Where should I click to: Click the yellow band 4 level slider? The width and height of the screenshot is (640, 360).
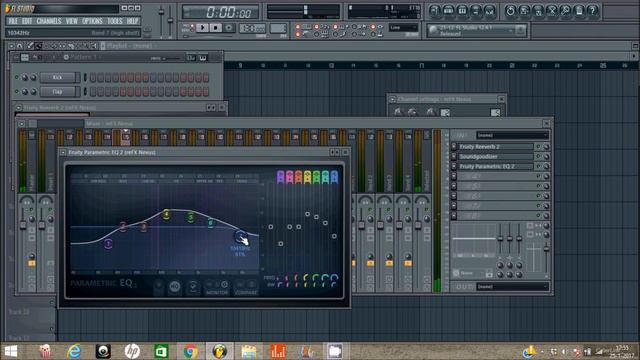click(307, 214)
